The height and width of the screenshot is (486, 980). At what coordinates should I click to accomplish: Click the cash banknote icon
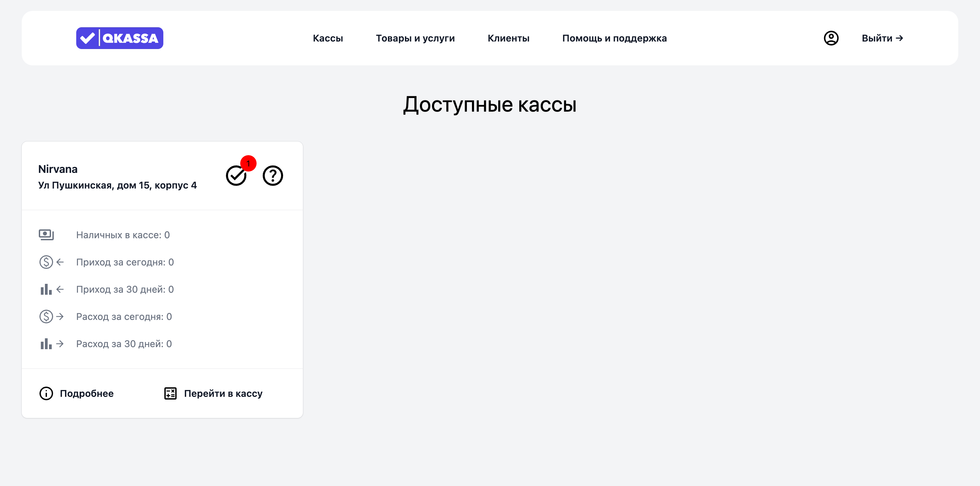[46, 235]
